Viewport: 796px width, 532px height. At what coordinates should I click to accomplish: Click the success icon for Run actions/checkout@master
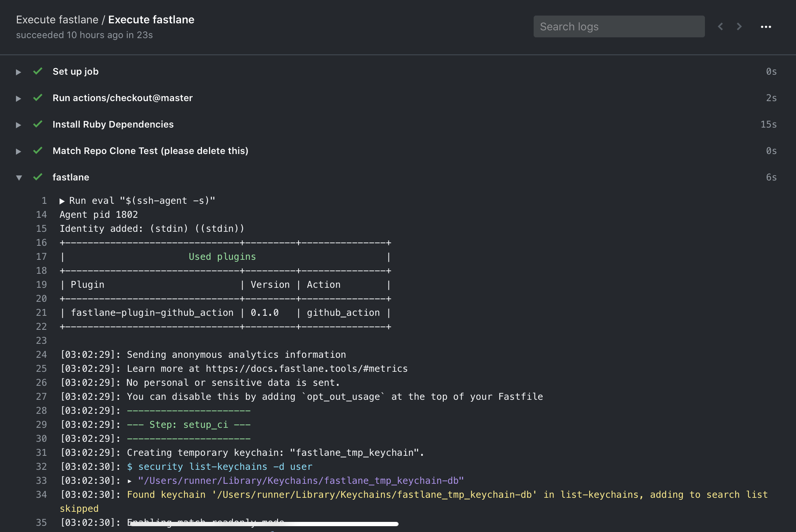pos(37,97)
